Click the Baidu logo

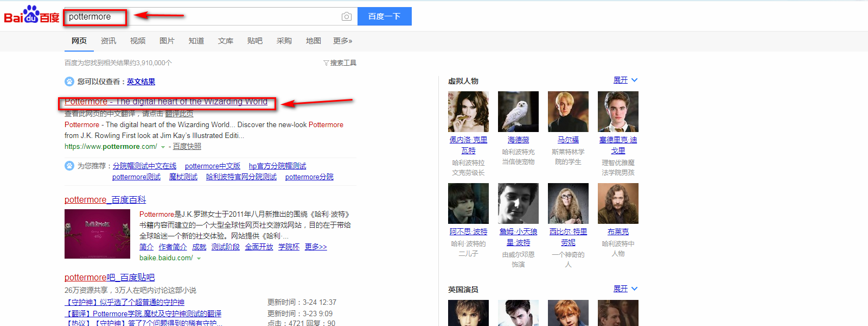coord(31,15)
